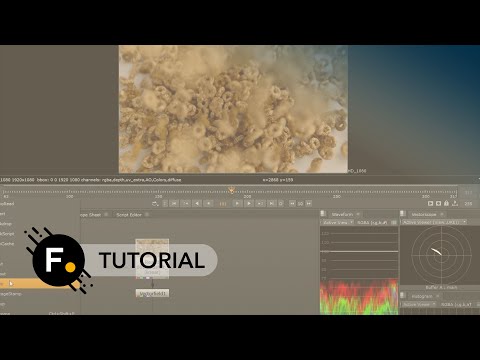
Task: Open the Vectorscope pane content menu icon
Action: [403, 214]
